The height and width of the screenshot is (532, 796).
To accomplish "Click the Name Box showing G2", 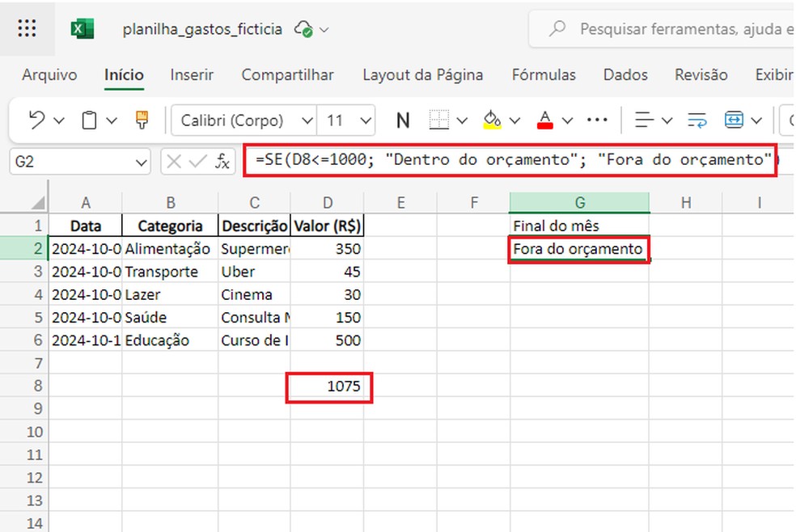I will click(x=80, y=162).
